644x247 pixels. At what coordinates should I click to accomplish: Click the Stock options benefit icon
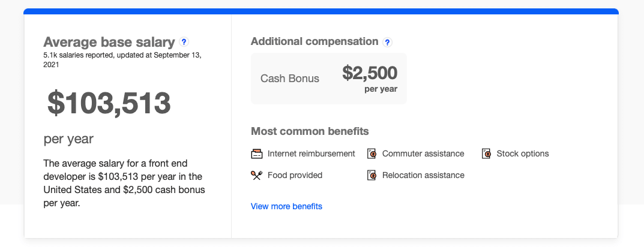point(486,153)
